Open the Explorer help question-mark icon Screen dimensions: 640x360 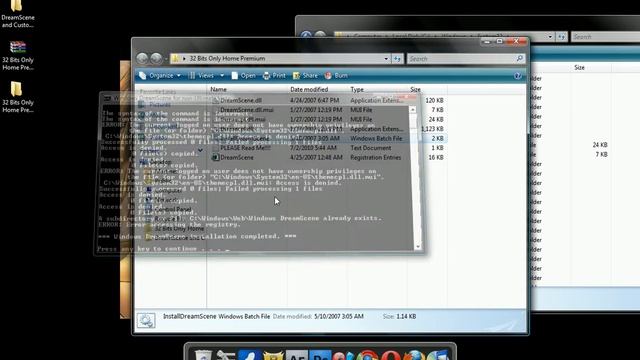[518, 76]
